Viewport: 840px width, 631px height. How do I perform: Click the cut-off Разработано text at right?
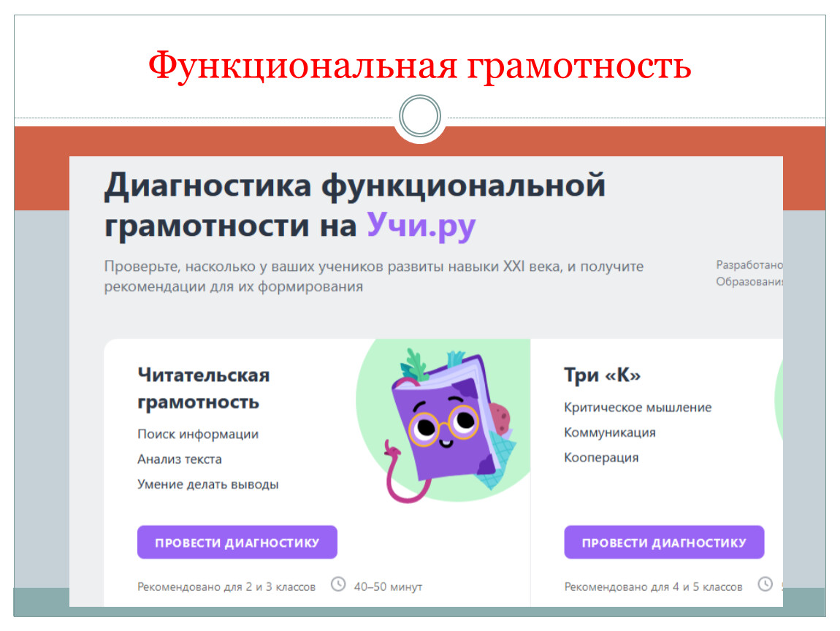749,265
